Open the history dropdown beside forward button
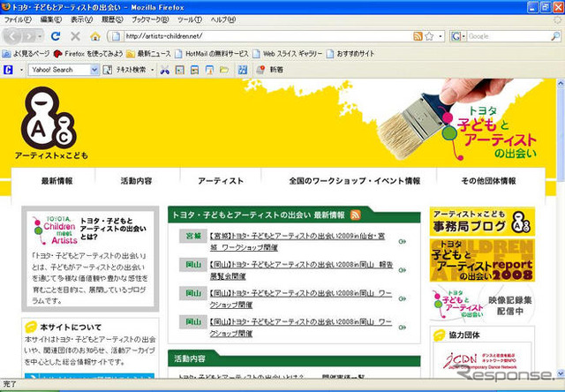The width and height of the screenshot is (565, 392). [40, 36]
